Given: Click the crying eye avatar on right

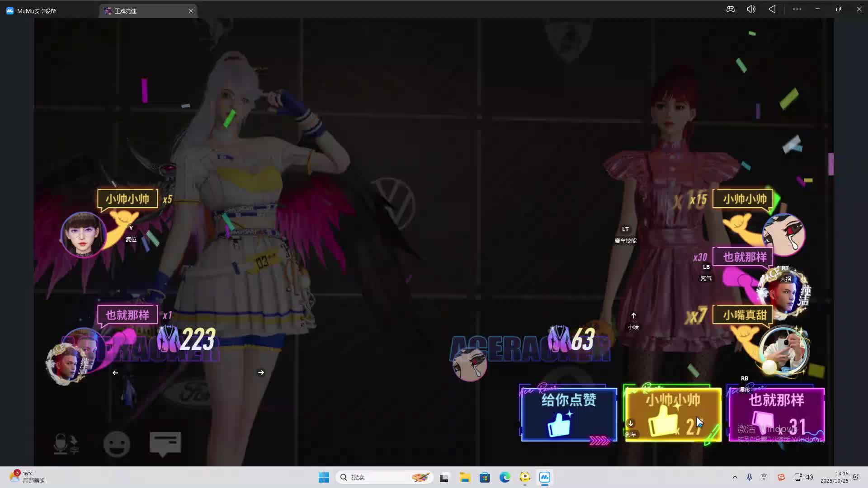Looking at the screenshot, I should [783, 235].
